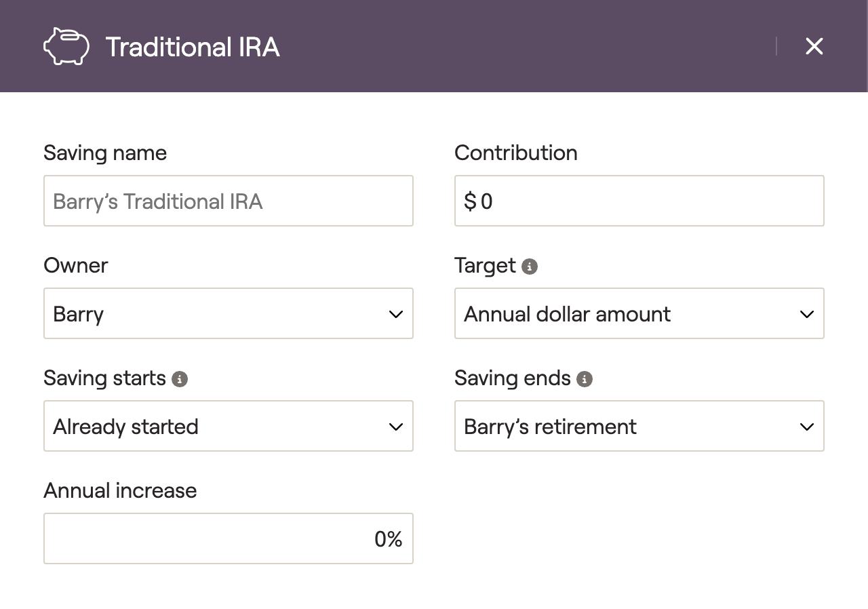Click the piggy bank icon in header

coord(66,46)
